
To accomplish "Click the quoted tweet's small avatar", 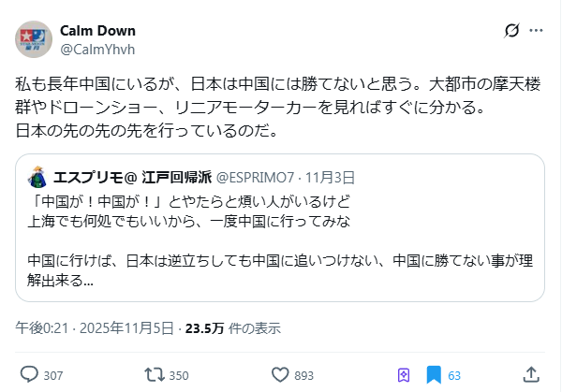I will pyautogui.click(x=38, y=177).
